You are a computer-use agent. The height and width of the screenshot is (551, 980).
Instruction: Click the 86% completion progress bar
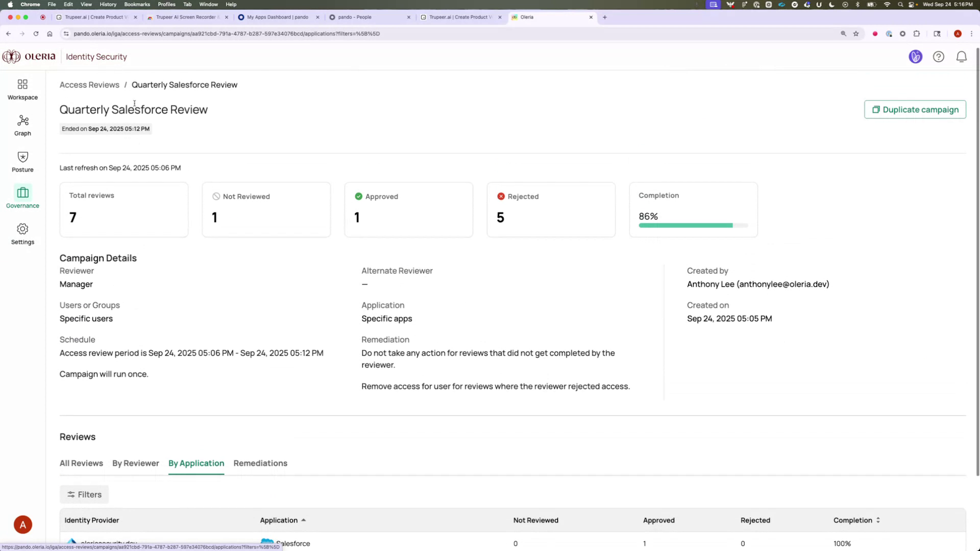tap(693, 225)
